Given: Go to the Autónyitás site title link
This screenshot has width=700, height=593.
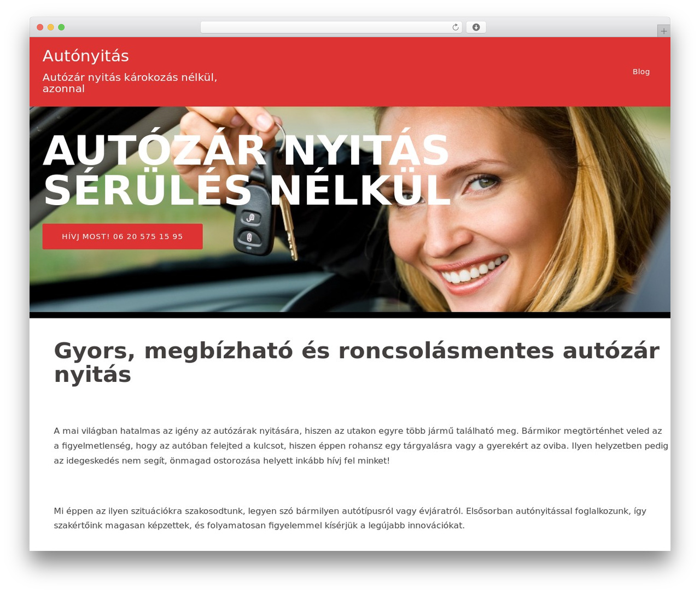Looking at the screenshot, I should pos(86,56).
